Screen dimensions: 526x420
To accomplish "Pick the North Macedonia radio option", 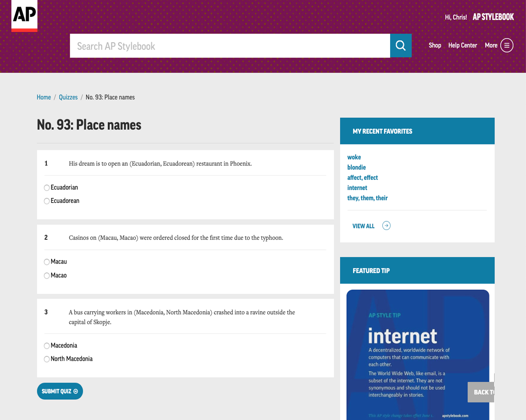I will tap(47, 359).
